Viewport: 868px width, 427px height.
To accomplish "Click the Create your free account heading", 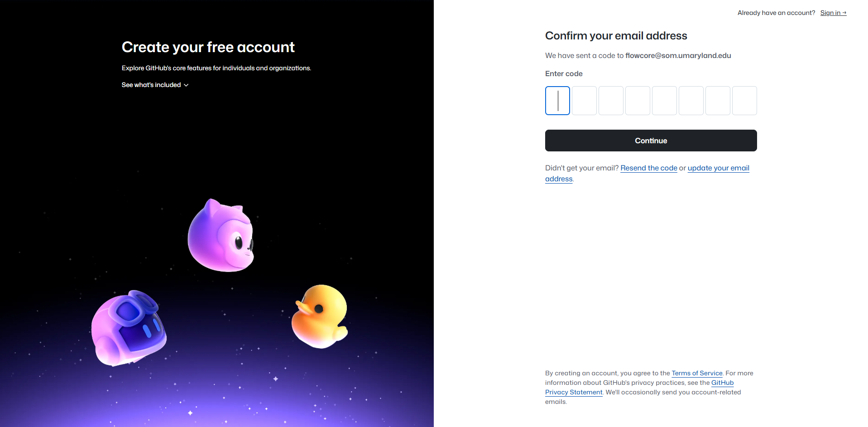I will pyautogui.click(x=208, y=47).
